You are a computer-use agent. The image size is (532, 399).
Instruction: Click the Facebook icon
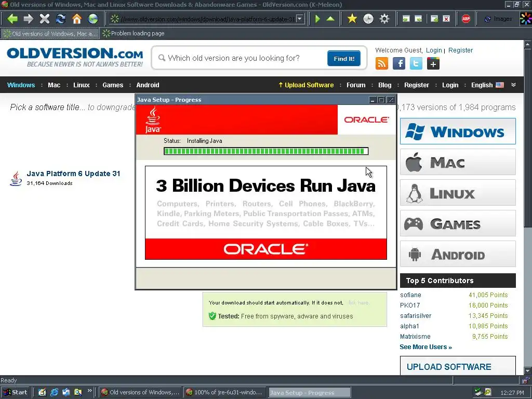399,63
